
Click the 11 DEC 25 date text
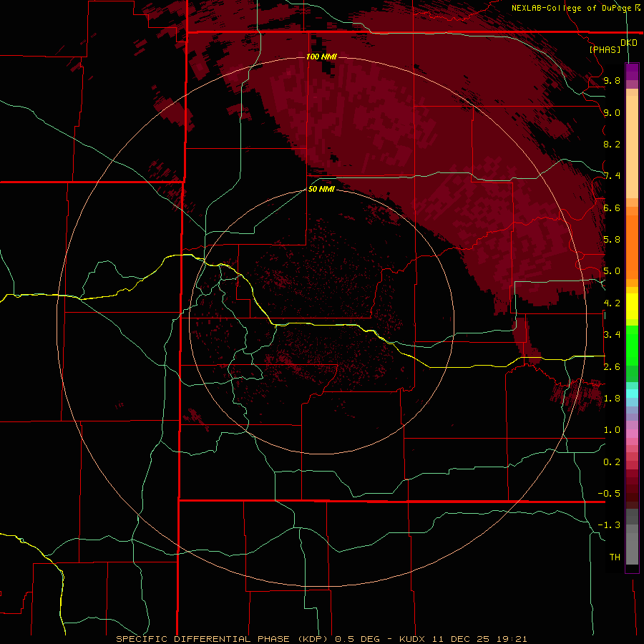[462, 639]
